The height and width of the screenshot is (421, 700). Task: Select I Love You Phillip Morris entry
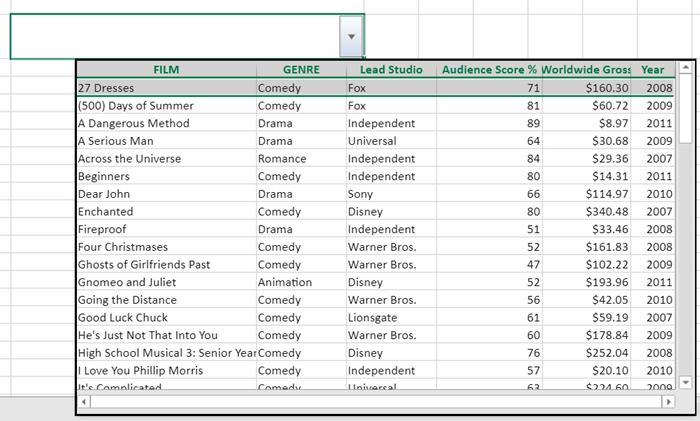click(x=166, y=370)
